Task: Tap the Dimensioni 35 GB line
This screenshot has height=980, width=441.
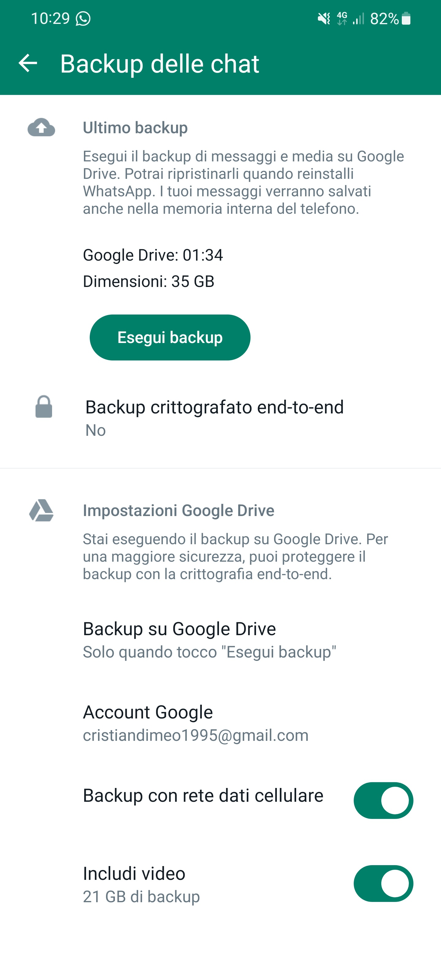Action: pyautogui.click(x=149, y=281)
